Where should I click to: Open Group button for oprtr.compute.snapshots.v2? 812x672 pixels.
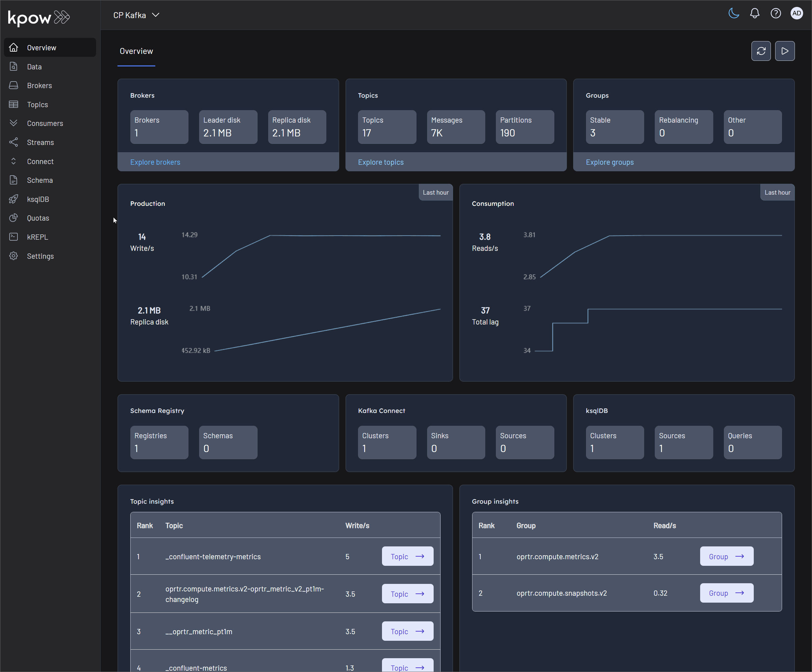[726, 593]
